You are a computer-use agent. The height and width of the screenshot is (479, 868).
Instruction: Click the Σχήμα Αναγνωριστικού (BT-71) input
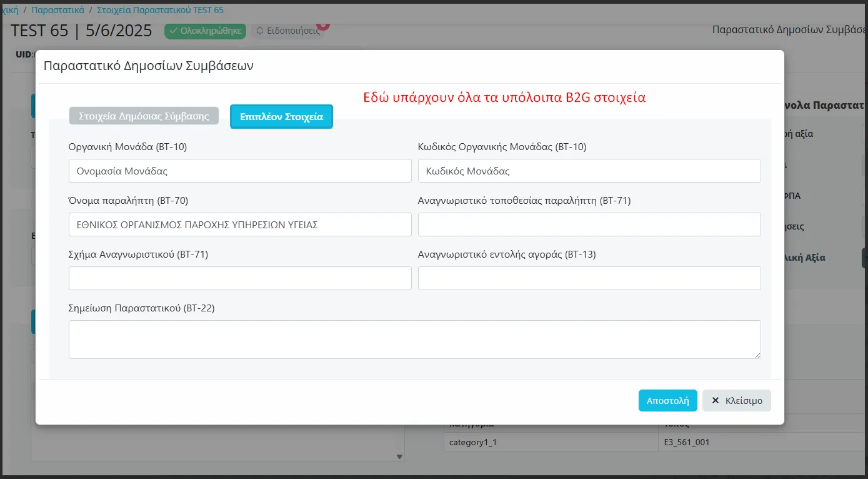point(240,278)
